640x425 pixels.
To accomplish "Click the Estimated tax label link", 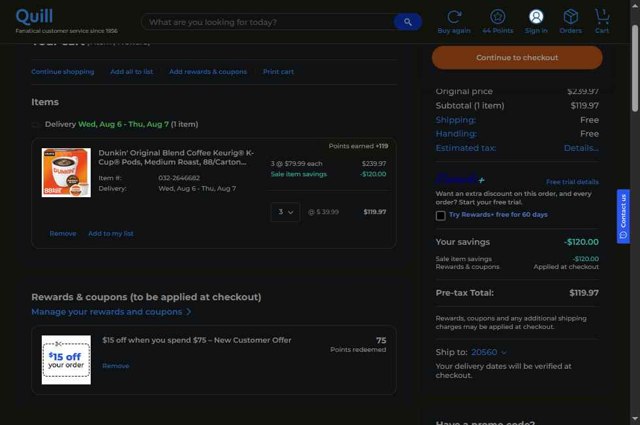I will coord(466,148).
